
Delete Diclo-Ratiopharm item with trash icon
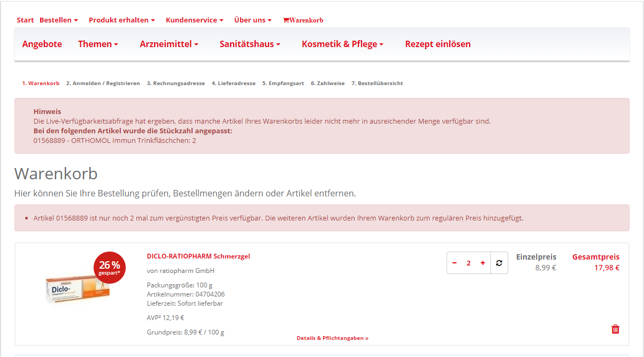(x=615, y=329)
